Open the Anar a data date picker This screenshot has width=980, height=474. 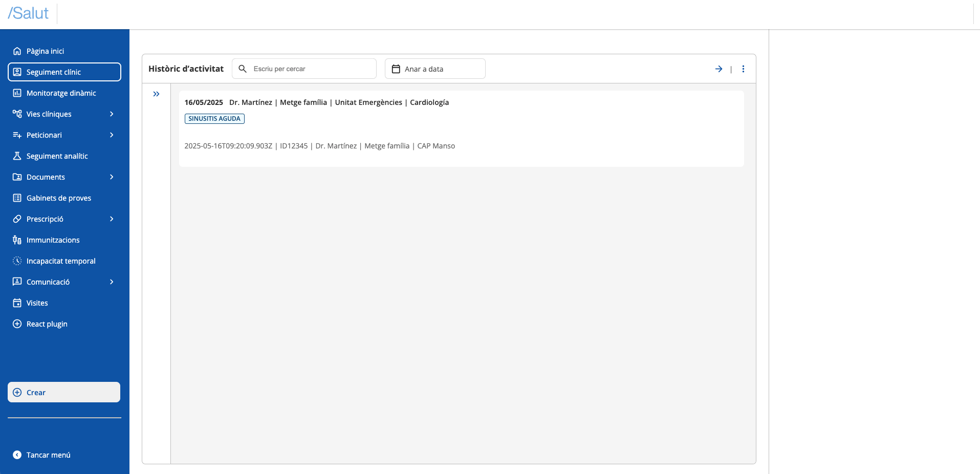point(435,69)
